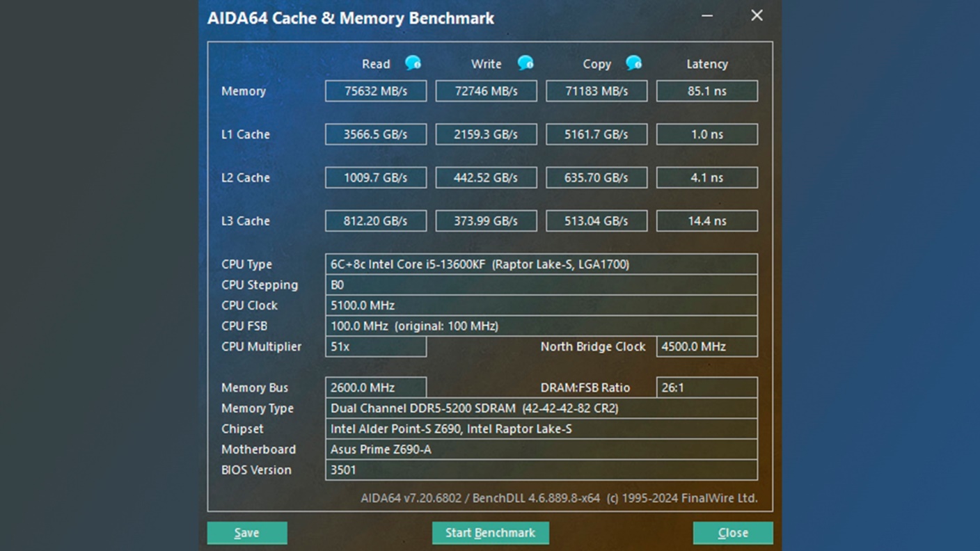This screenshot has height=551, width=980.
Task: Save the benchmark results
Action: point(247,533)
